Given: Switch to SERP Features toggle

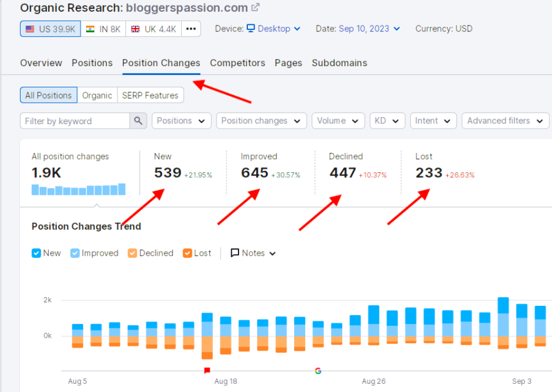Looking at the screenshot, I should (150, 95).
